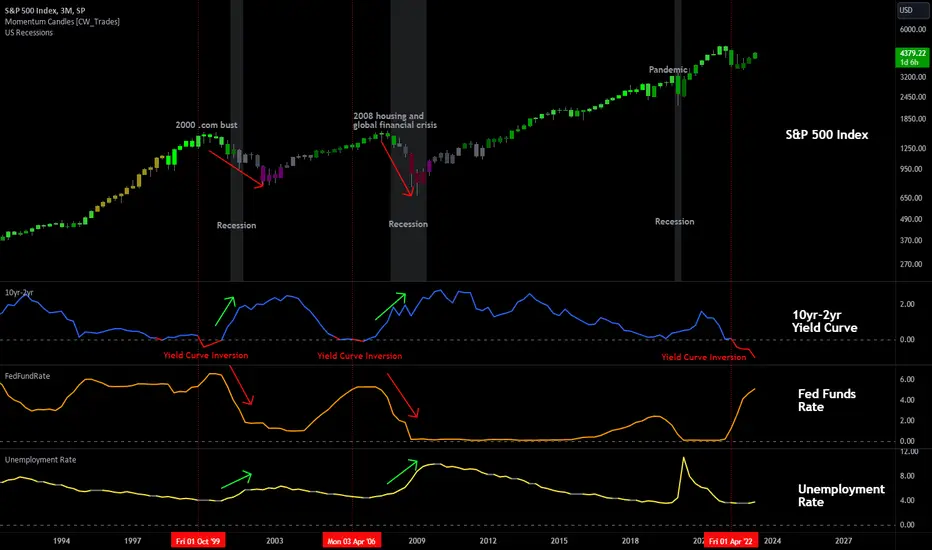Select the '10yr-2yr Yield Curve' text label
Screen dimensions: 932x550
point(824,321)
